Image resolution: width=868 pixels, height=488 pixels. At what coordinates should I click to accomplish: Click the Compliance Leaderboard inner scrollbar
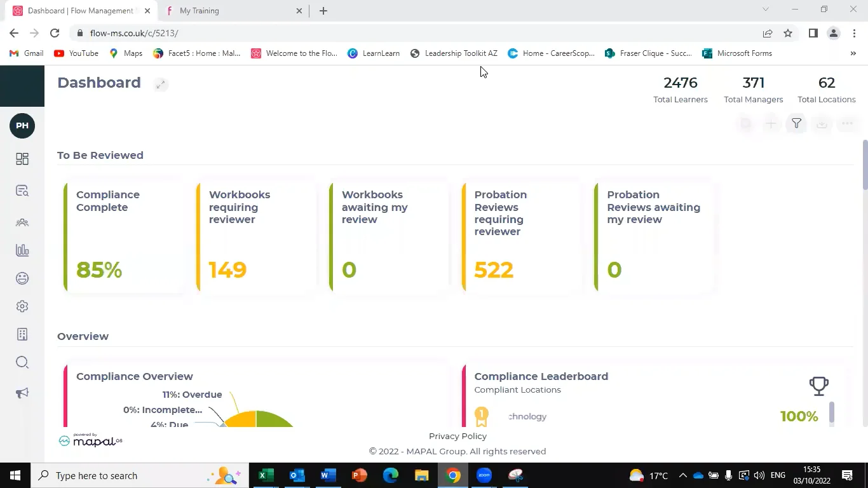click(831, 412)
